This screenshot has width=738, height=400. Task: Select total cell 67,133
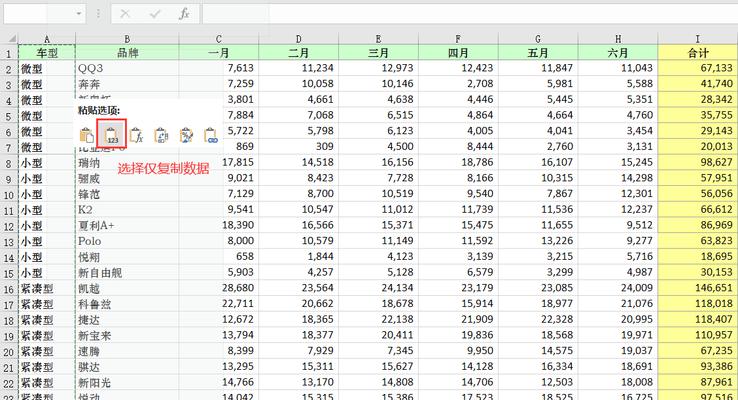[698, 68]
